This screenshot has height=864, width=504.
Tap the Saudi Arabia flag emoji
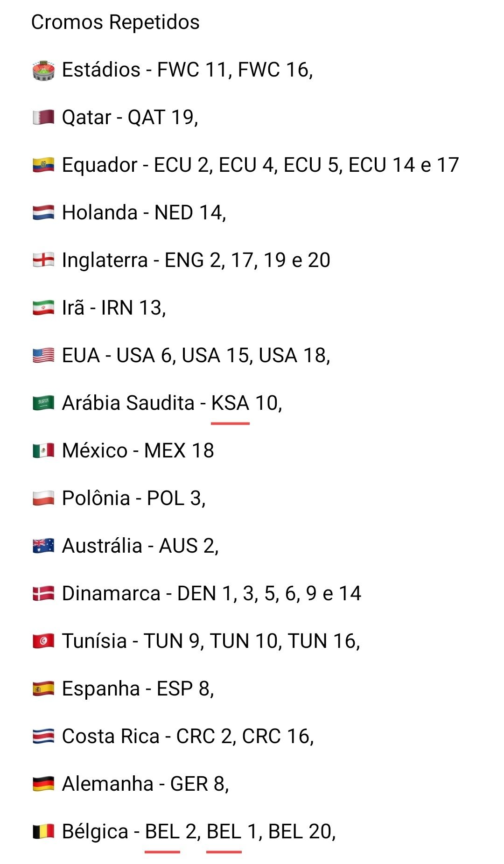click(43, 403)
